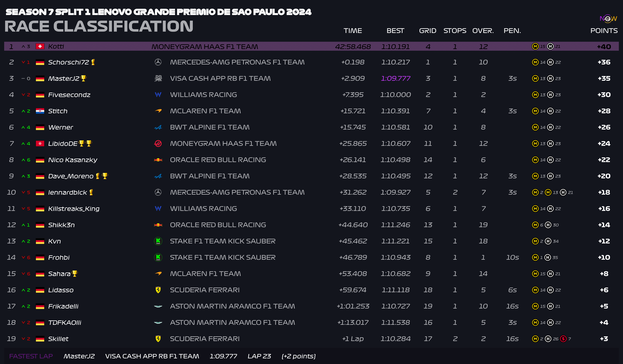Screen dimensions: 623x364
Task: Click the TIME column header
Action: [x=353, y=31]
